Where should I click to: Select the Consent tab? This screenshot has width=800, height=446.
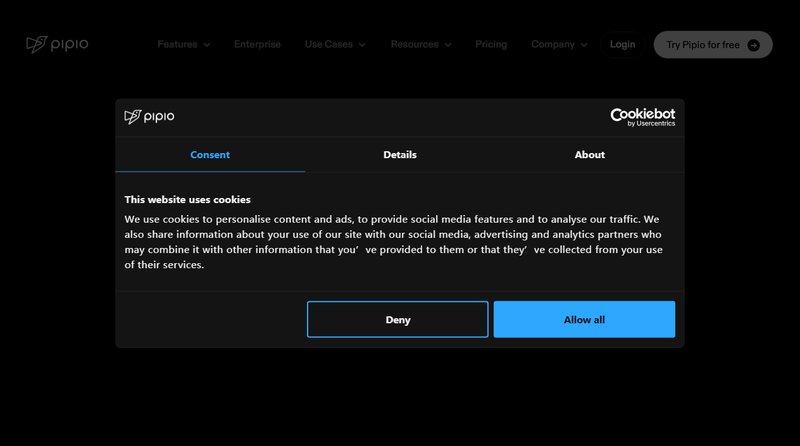[x=210, y=155]
